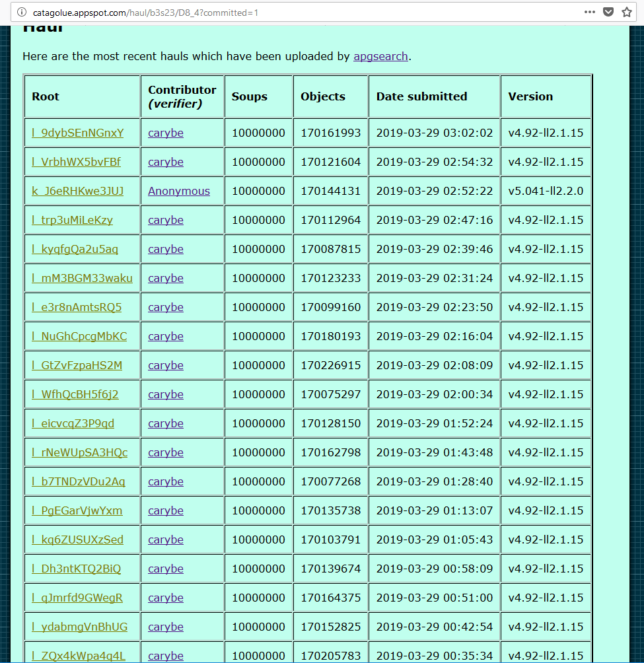Open haul root l_b7TNDzVDu2Aq
Image resolution: width=644 pixels, height=663 pixels.
click(79, 481)
